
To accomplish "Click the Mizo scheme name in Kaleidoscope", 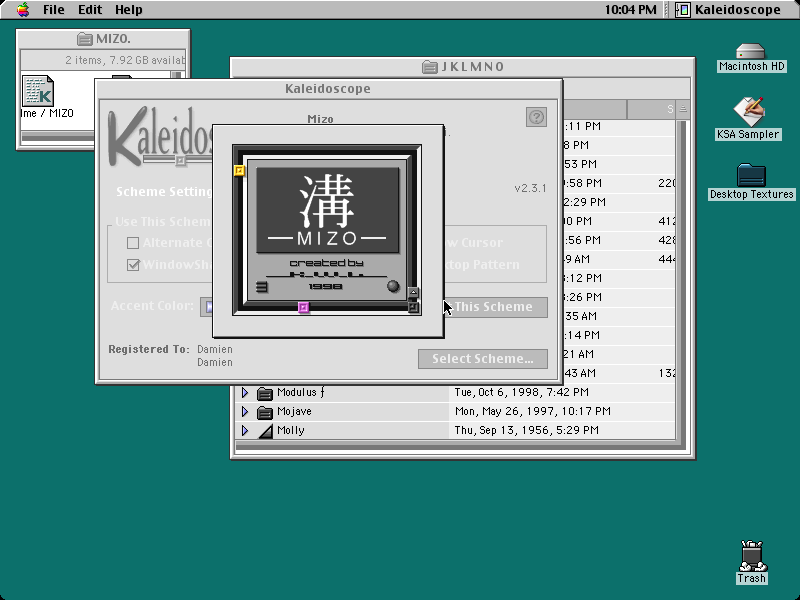I will (x=320, y=119).
